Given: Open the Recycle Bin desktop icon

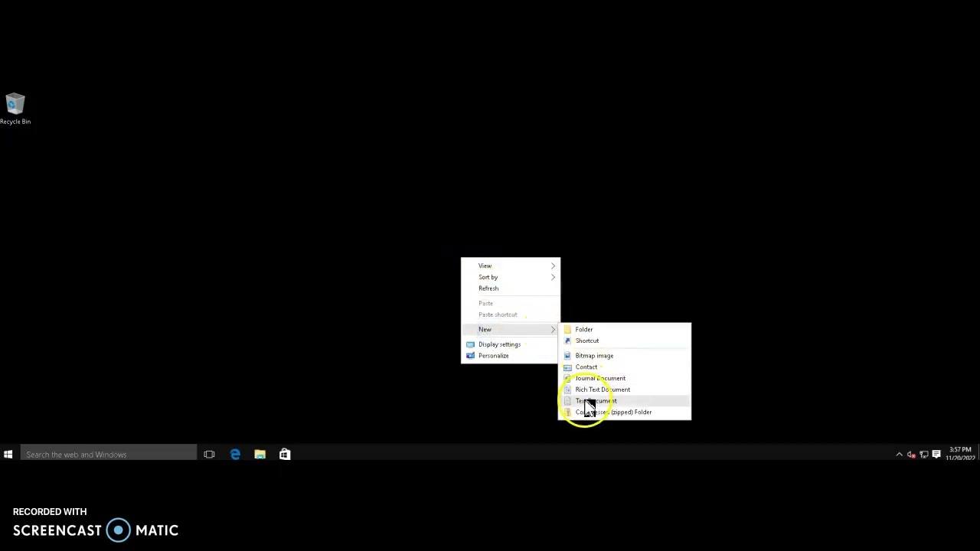Looking at the screenshot, I should pos(15,109).
